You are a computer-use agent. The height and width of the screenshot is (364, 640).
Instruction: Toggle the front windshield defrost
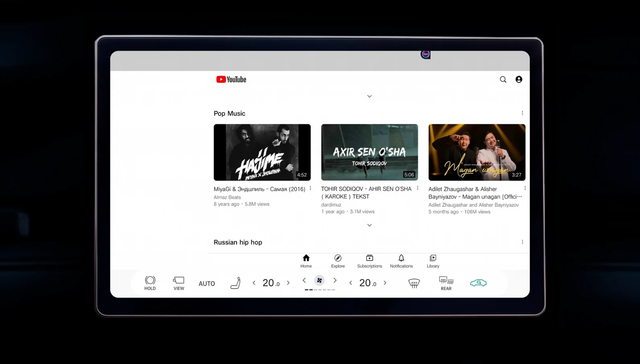(414, 283)
